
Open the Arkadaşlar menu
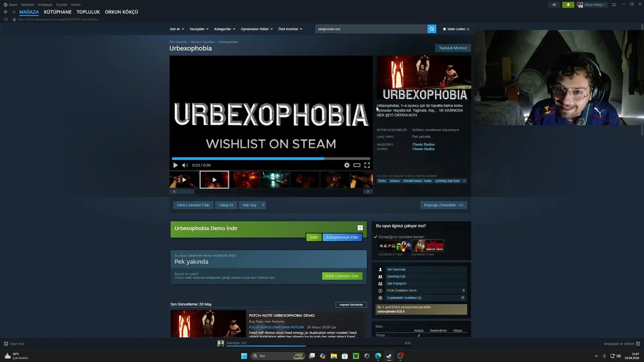click(x=45, y=5)
